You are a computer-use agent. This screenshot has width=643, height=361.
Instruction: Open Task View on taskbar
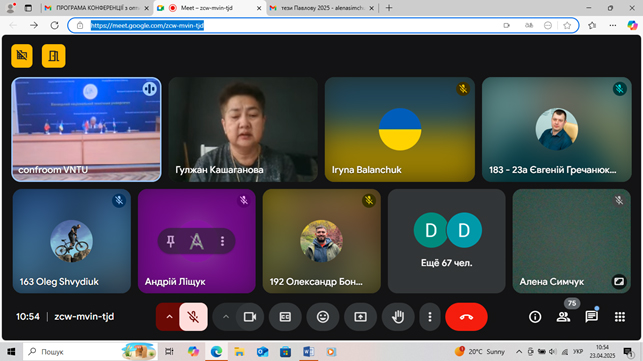click(x=169, y=352)
